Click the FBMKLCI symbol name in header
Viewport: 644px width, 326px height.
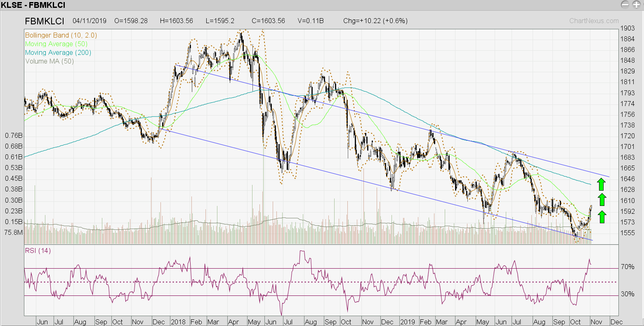45,21
